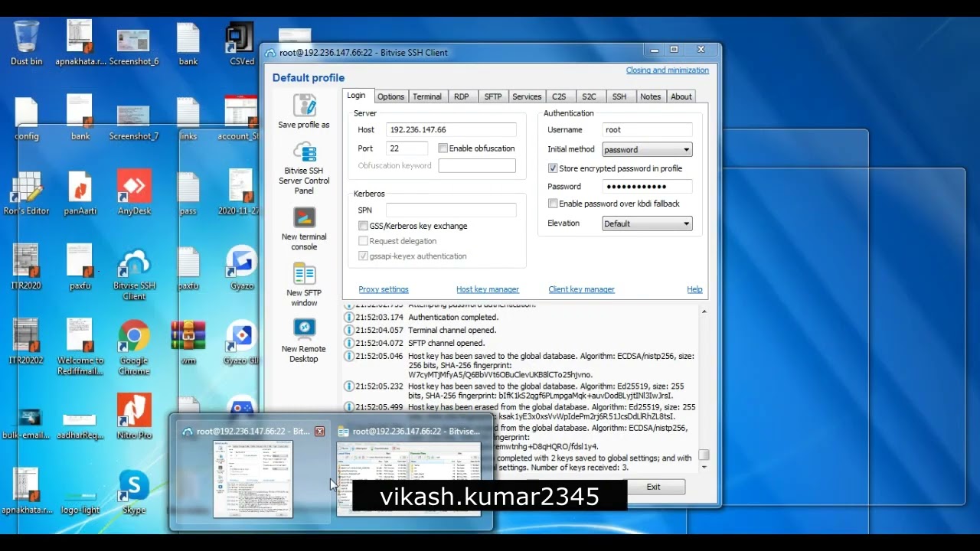Switch to the SSH tab
This screenshot has width=980, height=551.
pyautogui.click(x=619, y=96)
